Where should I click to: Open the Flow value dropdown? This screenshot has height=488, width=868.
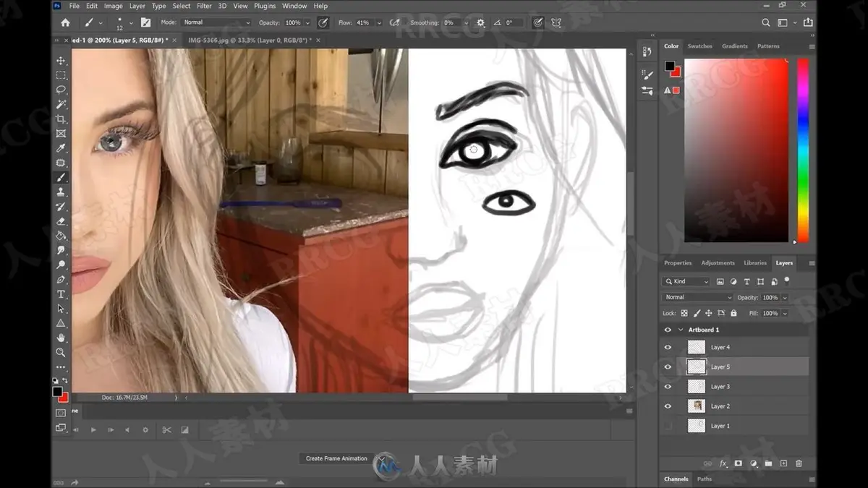click(x=378, y=22)
